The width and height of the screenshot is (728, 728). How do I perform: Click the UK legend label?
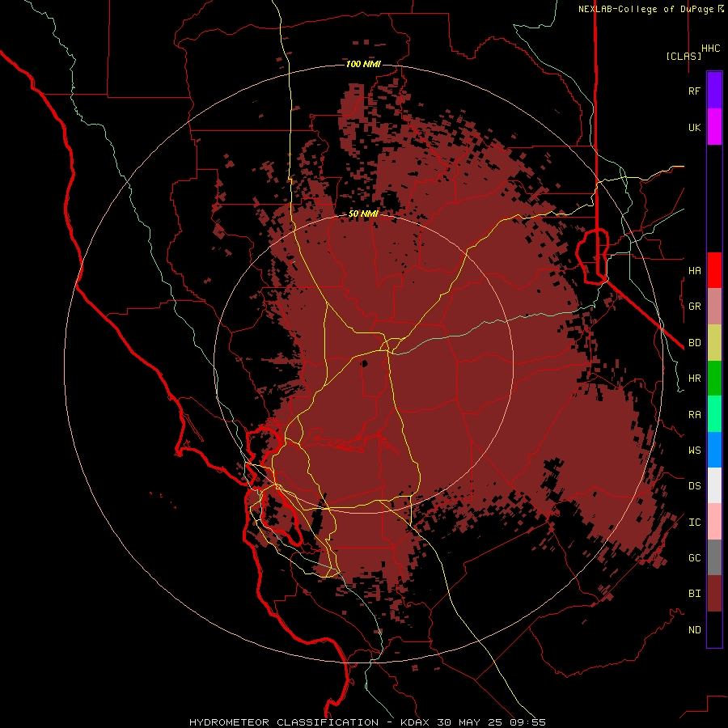(694, 127)
